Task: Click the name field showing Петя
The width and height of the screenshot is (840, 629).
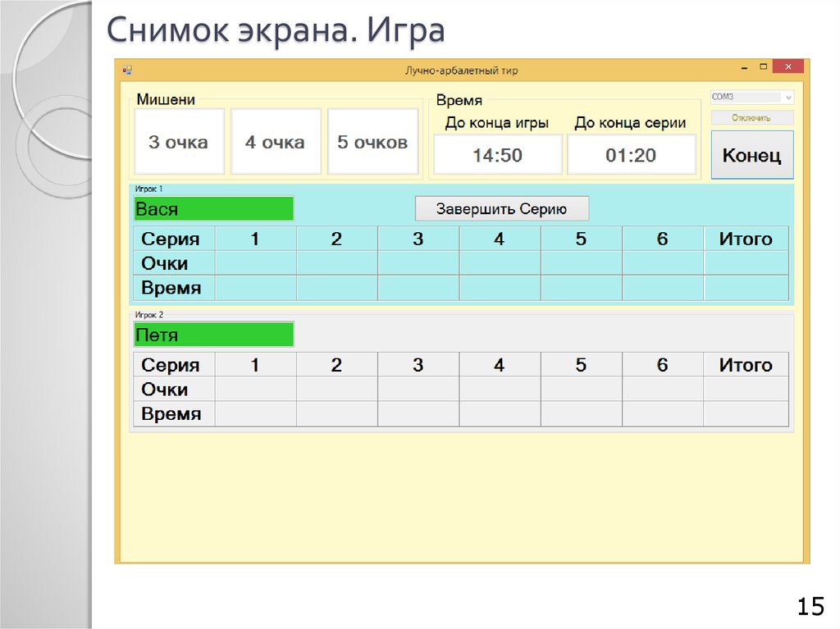Action: point(213,335)
